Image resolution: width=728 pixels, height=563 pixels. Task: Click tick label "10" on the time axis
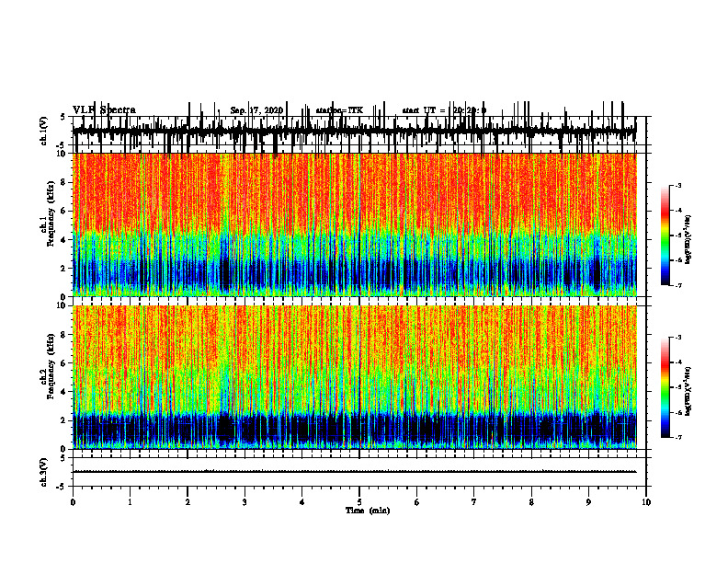click(x=646, y=502)
